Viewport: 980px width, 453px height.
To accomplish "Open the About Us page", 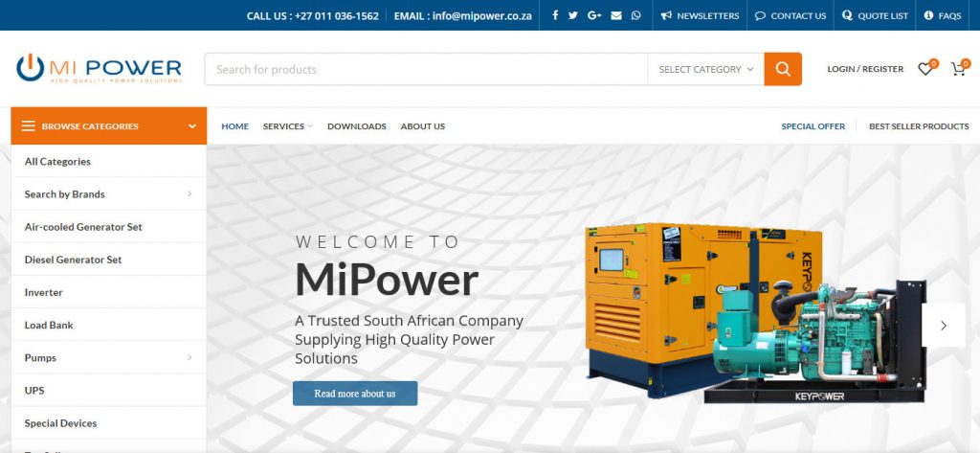I will [422, 126].
